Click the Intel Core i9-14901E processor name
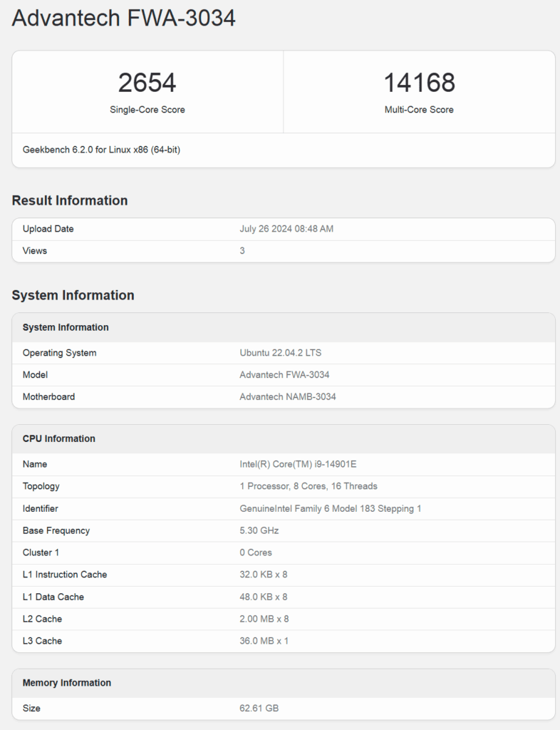 point(298,464)
